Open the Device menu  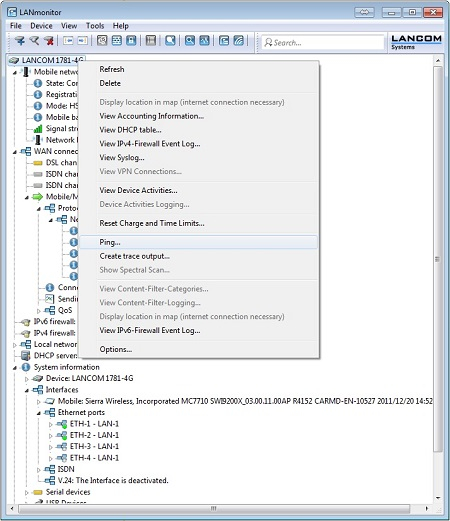coord(41,26)
